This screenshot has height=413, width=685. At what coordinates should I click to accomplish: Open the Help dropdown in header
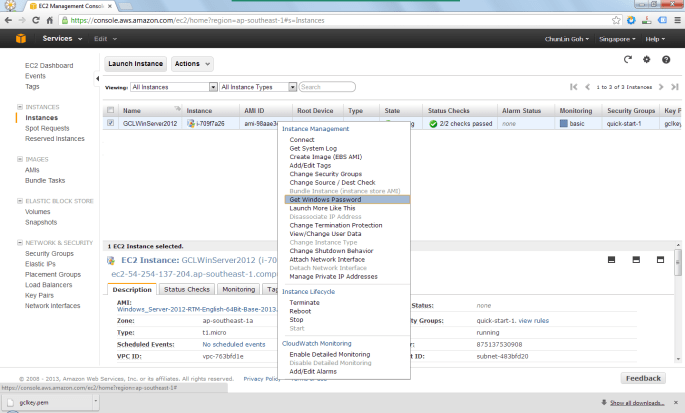pyautogui.click(x=655, y=39)
